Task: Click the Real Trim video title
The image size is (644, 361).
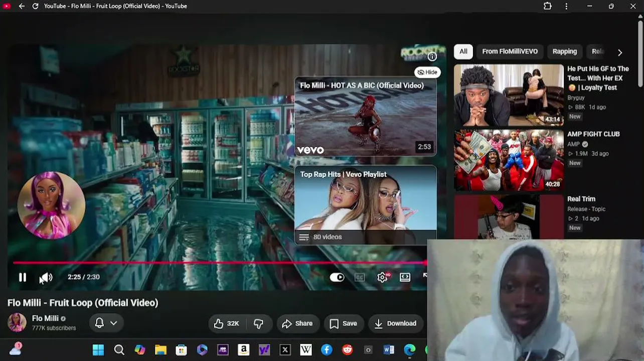Action: click(x=581, y=199)
